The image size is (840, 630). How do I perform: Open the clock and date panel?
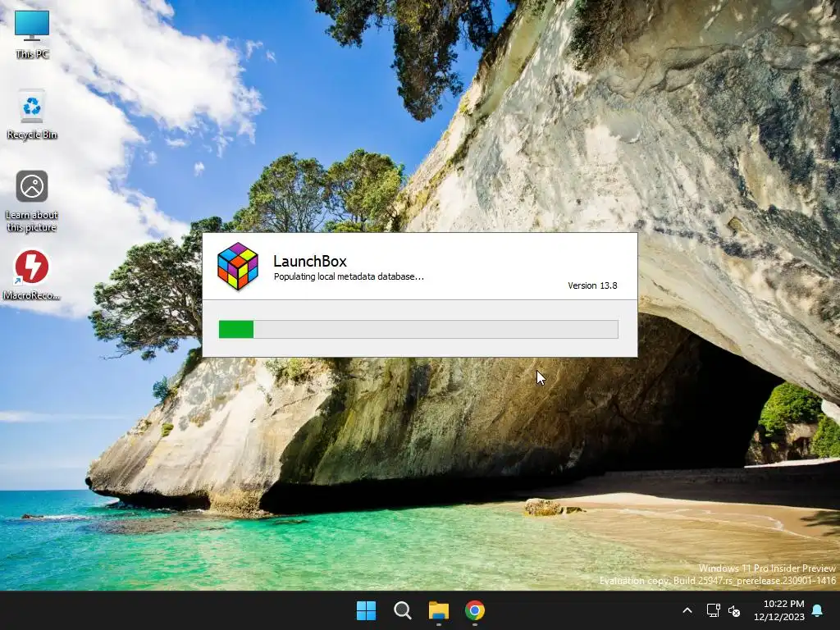(x=779, y=610)
